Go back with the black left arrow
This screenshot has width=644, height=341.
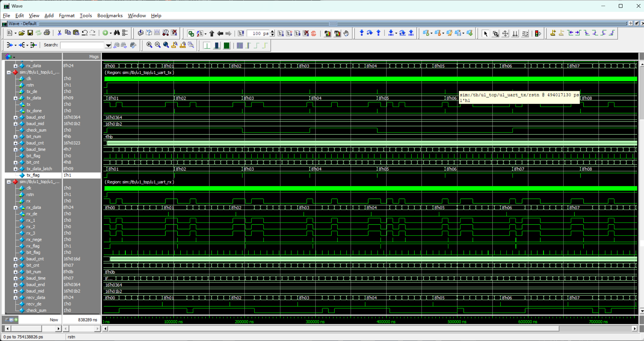click(x=220, y=33)
